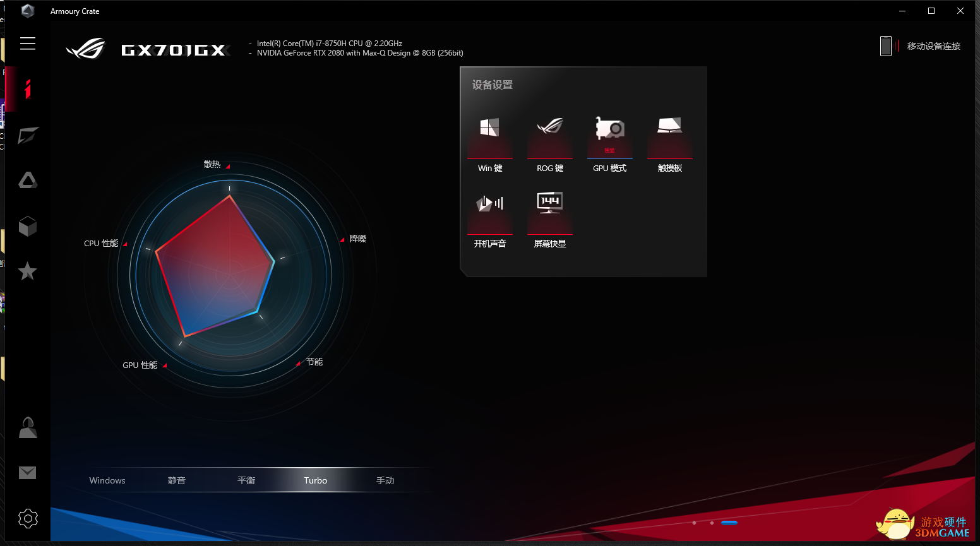Click the 降噪 radar label
980x546 pixels.
[358, 239]
